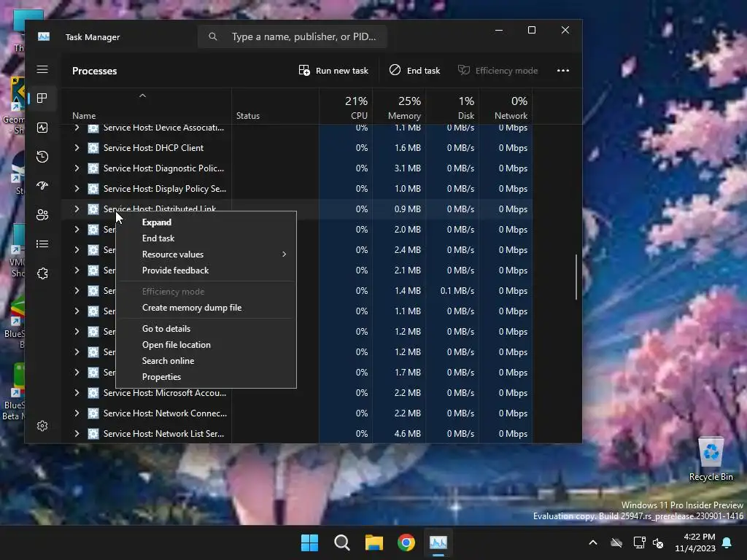Sort by Disk column header
This screenshot has height=560, width=747.
452,107
